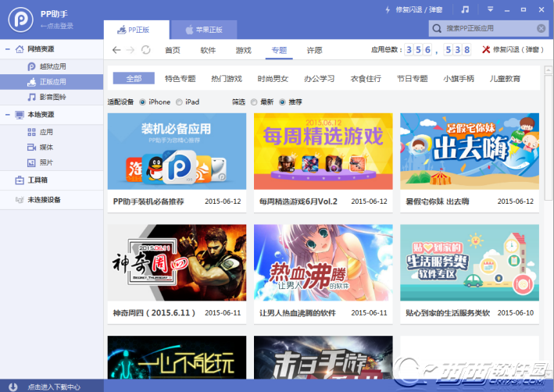Select 影音图铃 in the sidebar
Image resolution: width=554 pixels, height=392 pixels.
point(52,97)
